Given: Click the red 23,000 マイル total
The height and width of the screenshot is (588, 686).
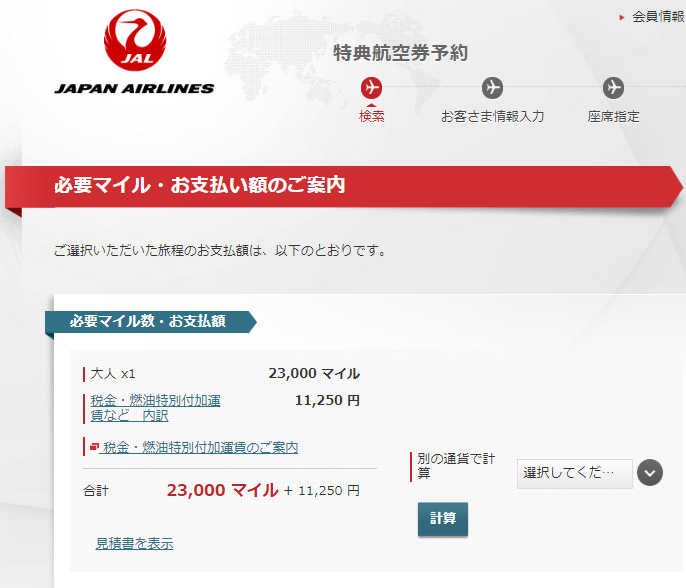Looking at the screenshot, I should click(222, 490).
